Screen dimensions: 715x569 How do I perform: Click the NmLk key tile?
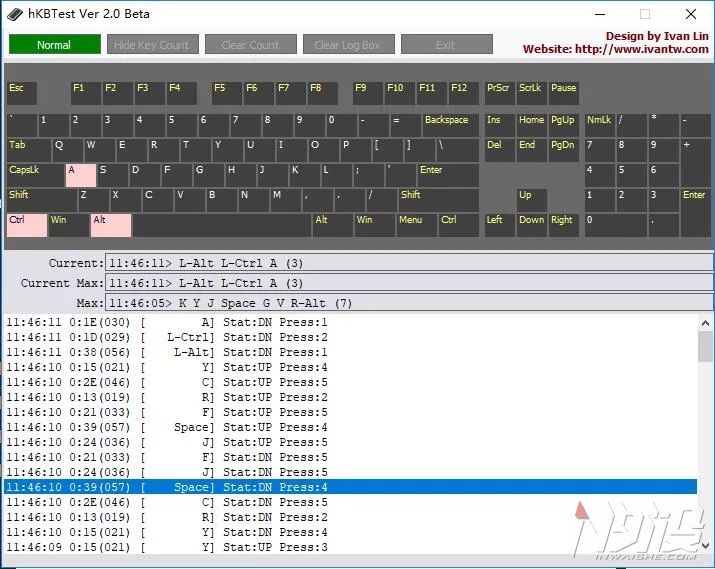point(600,125)
